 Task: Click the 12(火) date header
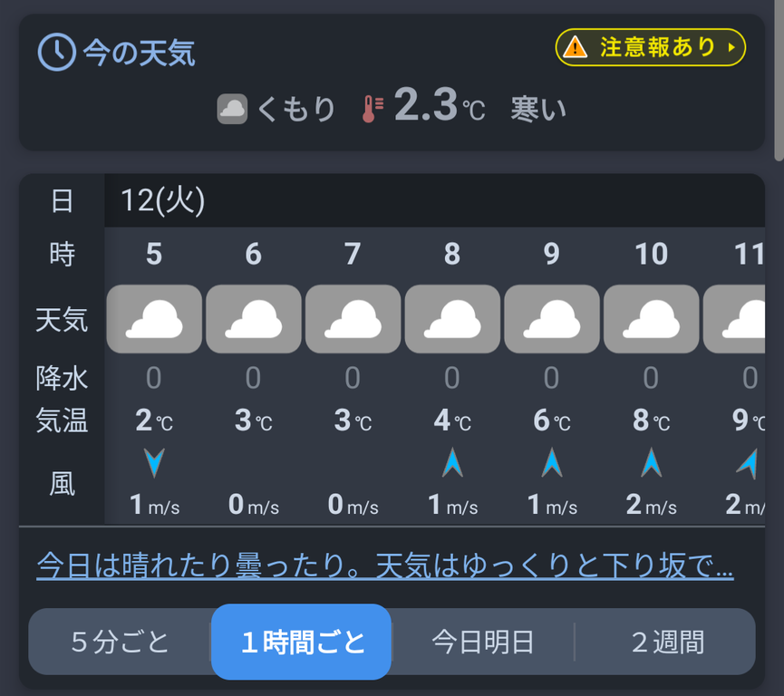click(162, 200)
